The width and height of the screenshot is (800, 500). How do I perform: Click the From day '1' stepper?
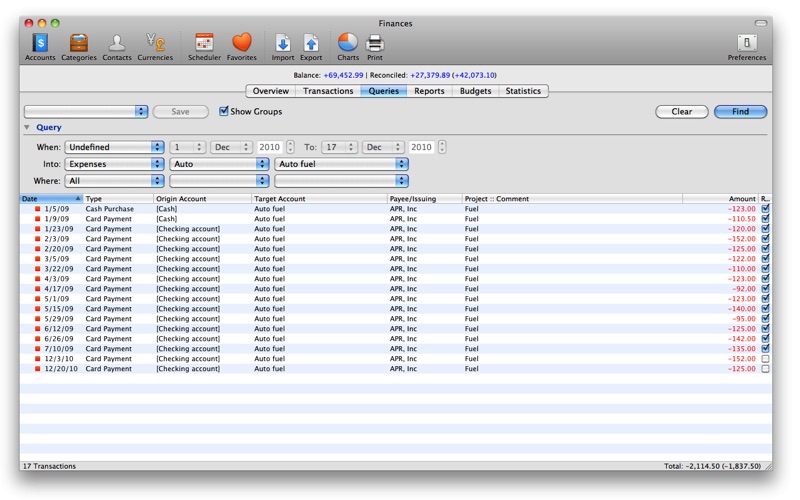tap(188, 147)
